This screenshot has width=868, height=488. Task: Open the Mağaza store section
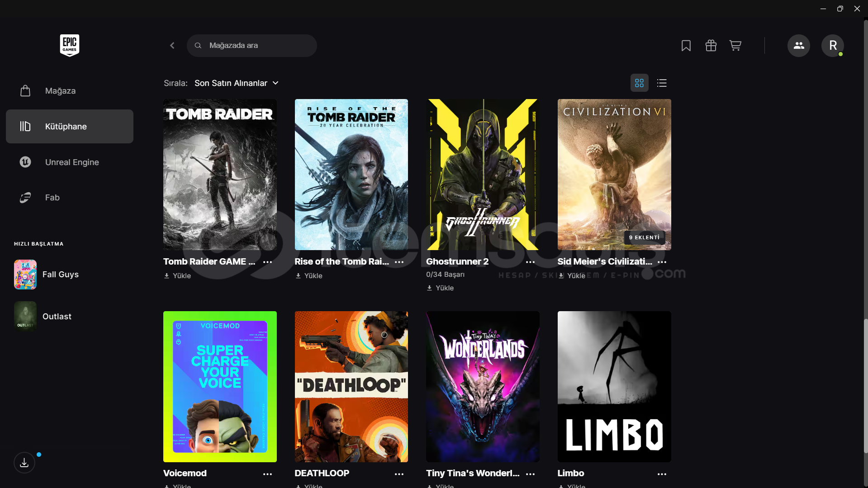click(70, 91)
